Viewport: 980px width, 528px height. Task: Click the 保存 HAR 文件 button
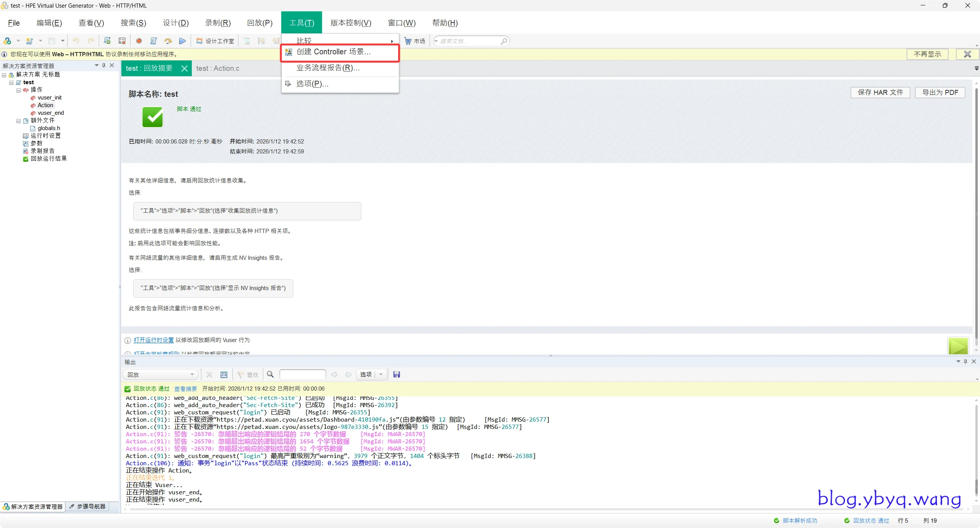(x=880, y=92)
